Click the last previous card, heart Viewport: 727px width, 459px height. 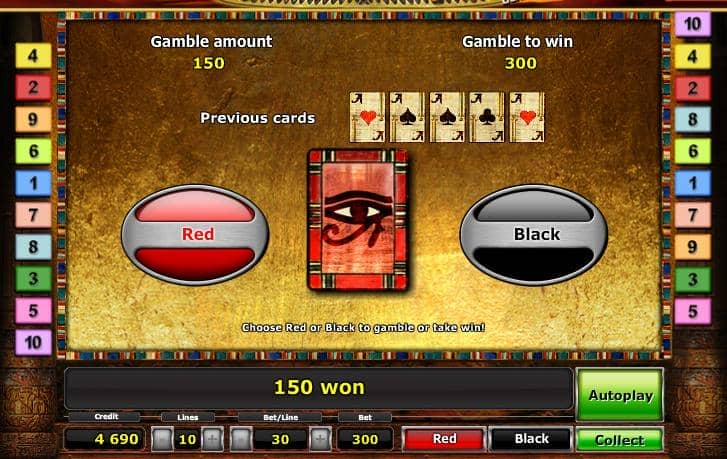point(527,117)
